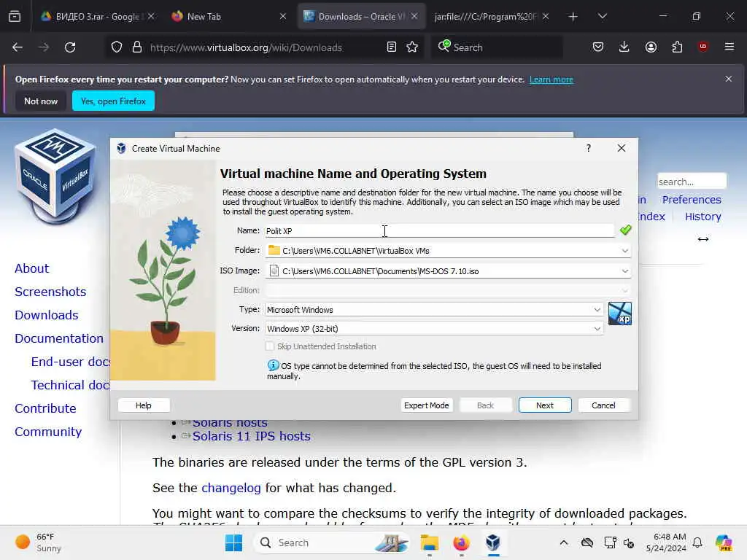
Task: Open the Copilot preview taskbar icon
Action: click(724, 542)
